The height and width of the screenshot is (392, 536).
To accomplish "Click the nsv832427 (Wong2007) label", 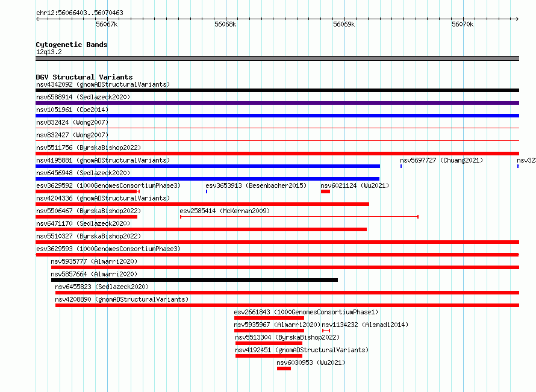I will [72, 135].
